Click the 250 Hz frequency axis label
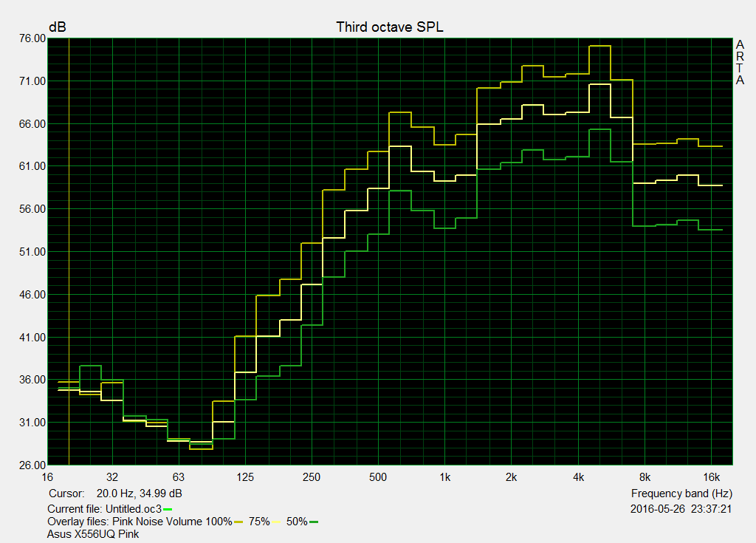Screen dimensions: 756x543 tap(312, 477)
